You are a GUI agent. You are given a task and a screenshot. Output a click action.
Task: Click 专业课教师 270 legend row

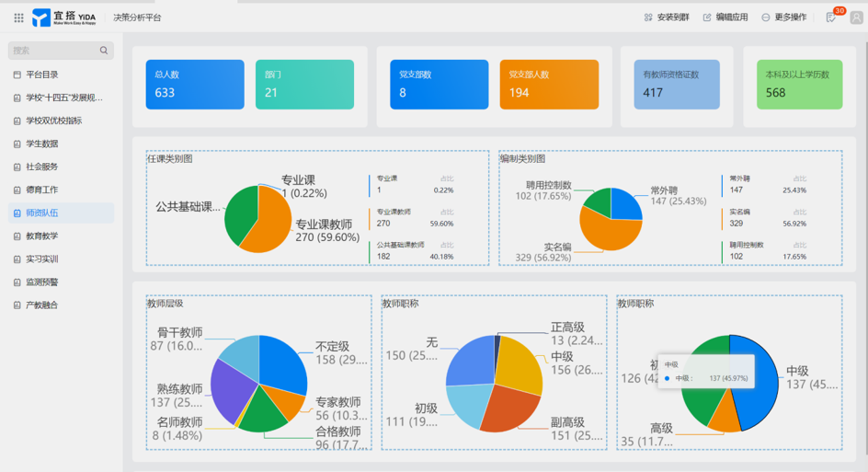(411, 218)
